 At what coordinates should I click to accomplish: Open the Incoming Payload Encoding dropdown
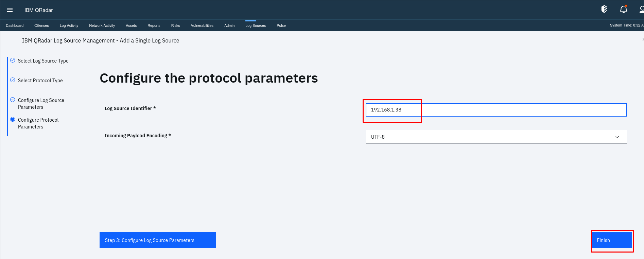(496, 137)
